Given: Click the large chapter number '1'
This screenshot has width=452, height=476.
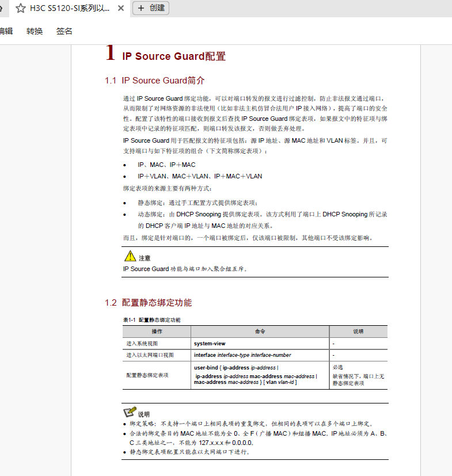Looking at the screenshot, I should (x=111, y=52).
